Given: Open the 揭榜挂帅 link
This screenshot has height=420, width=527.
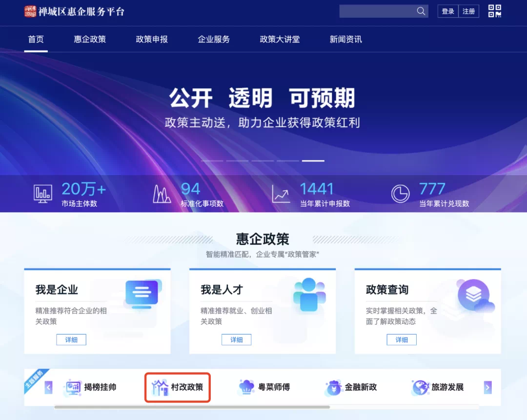Looking at the screenshot, I should pyautogui.click(x=100, y=387).
